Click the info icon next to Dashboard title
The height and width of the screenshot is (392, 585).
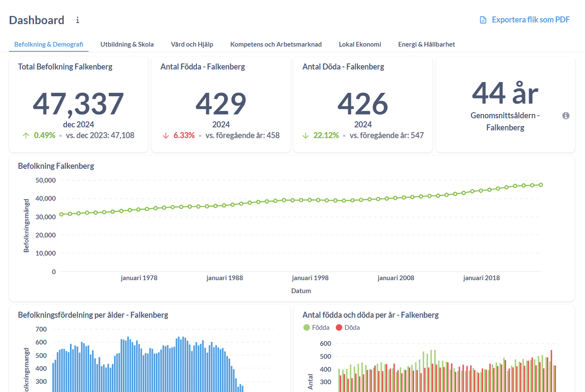pos(77,19)
